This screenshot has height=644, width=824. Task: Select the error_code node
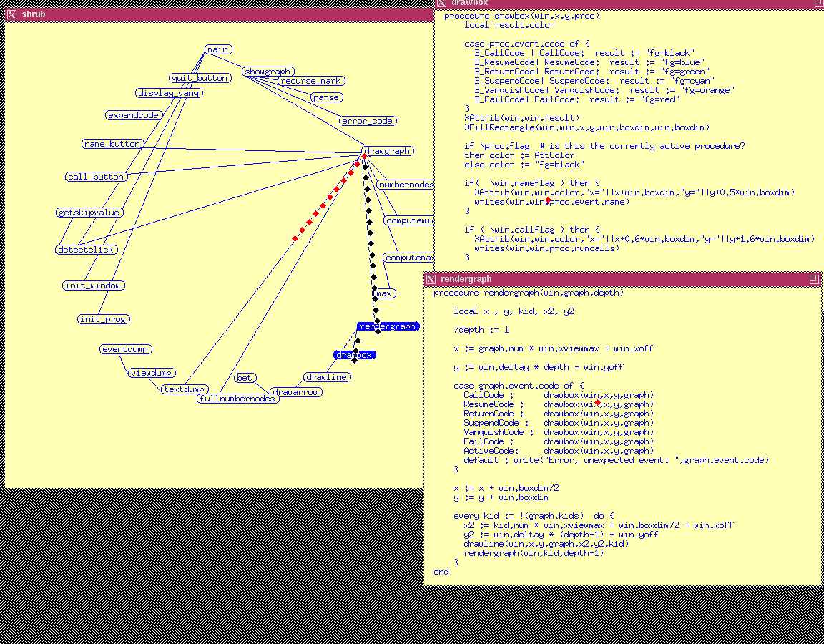coord(367,121)
